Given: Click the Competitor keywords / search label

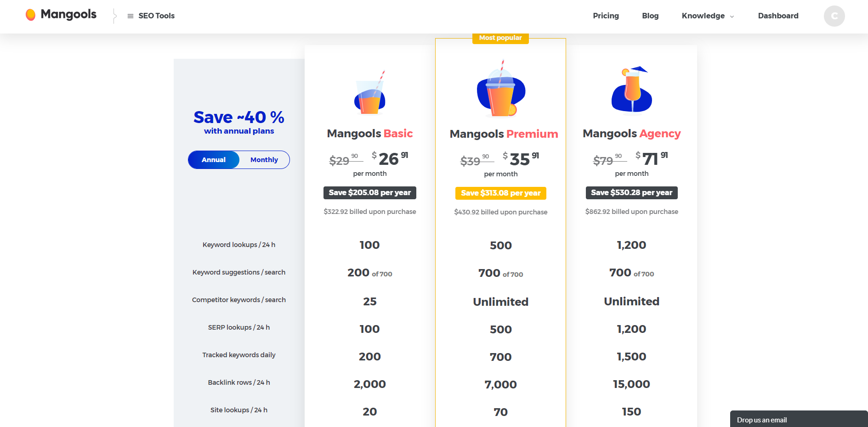Looking at the screenshot, I should 239,300.
